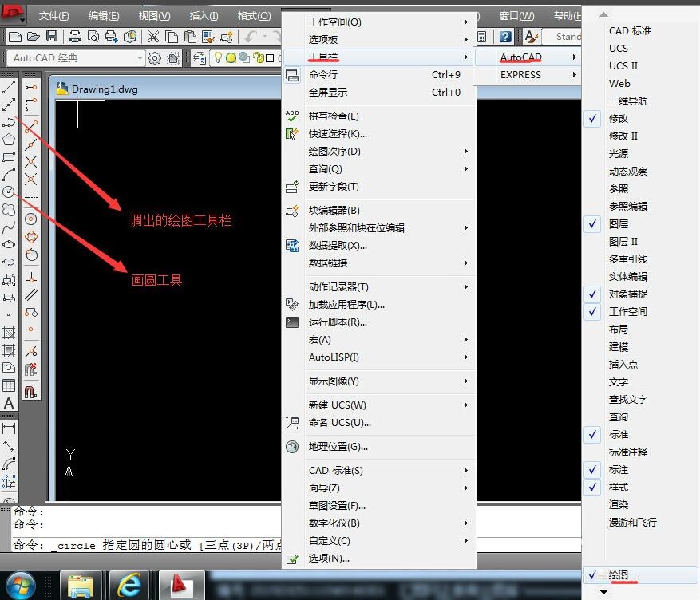The image size is (700, 600).
Task: Open the 窗口(W) menu
Action: [516, 16]
